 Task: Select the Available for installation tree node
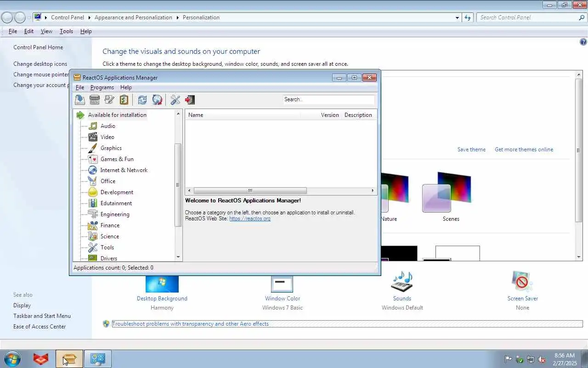(117, 115)
